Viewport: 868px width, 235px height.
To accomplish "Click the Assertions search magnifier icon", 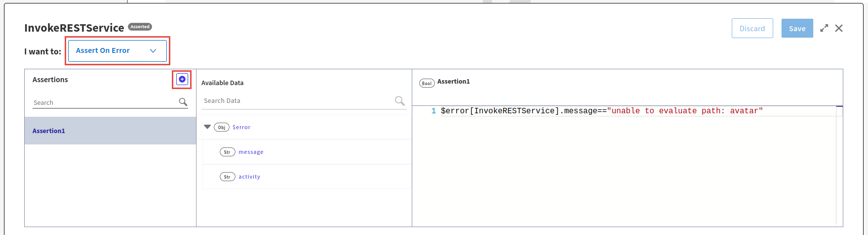I will tap(183, 102).
